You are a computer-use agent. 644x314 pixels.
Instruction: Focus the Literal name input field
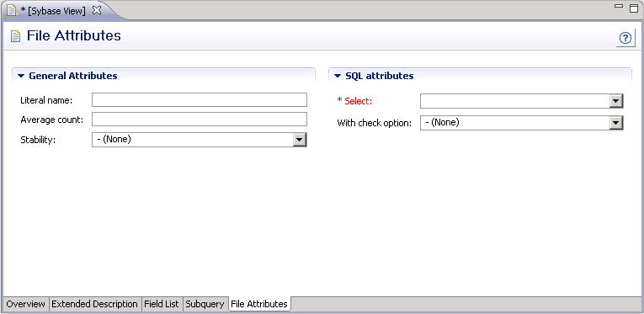pos(200,99)
